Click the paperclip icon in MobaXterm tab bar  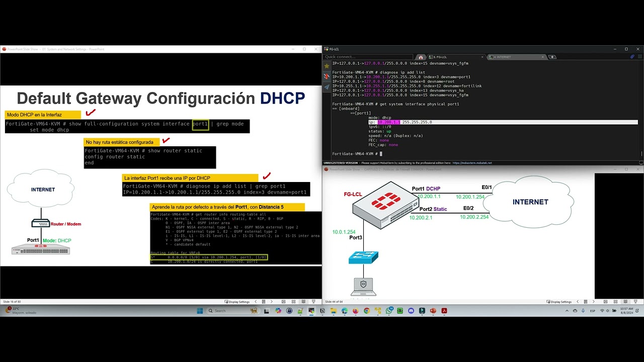[x=632, y=57]
